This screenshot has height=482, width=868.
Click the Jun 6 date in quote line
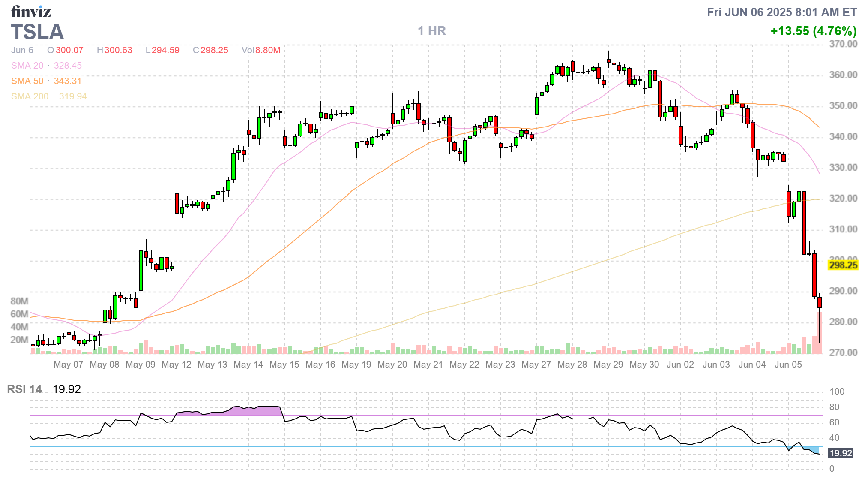click(22, 50)
